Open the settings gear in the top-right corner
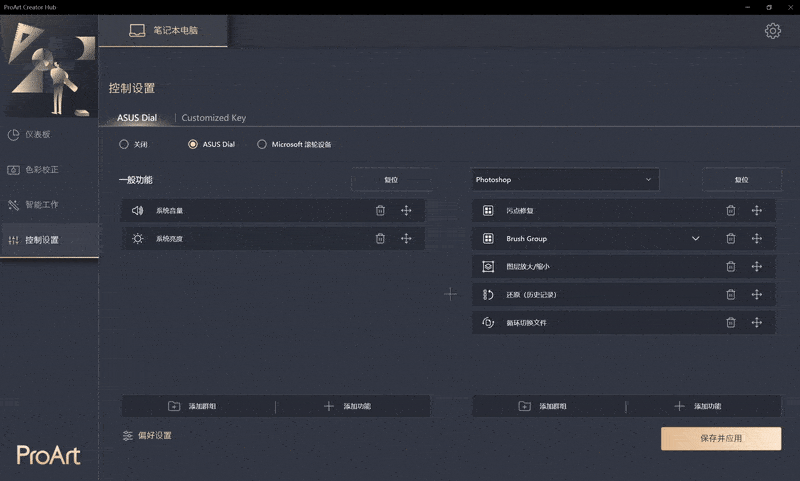This screenshot has width=800, height=481. pyautogui.click(x=772, y=31)
